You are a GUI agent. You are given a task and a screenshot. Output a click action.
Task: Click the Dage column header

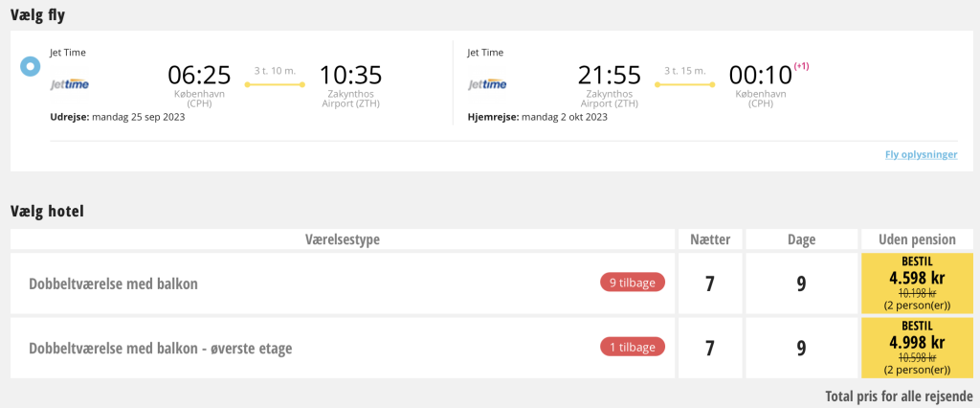(801, 239)
